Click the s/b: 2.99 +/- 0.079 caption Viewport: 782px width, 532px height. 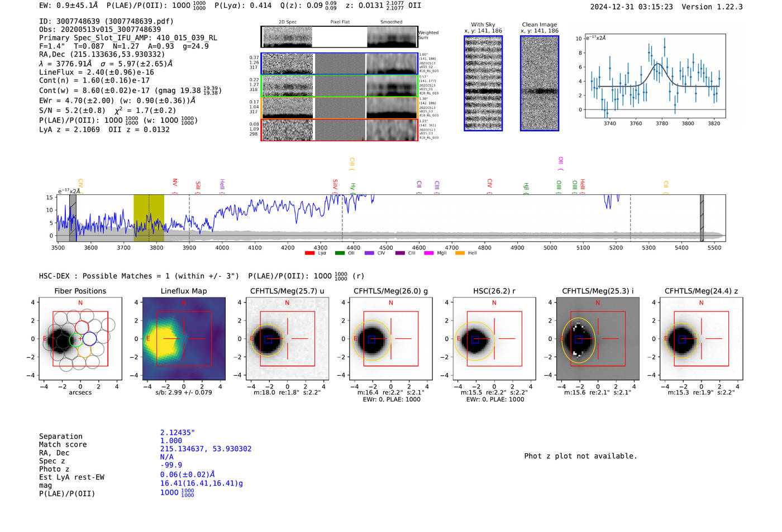click(184, 392)
